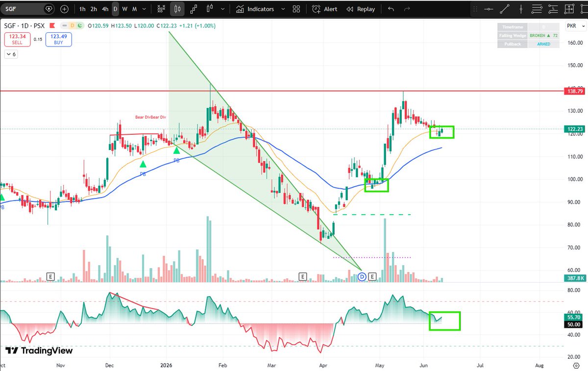Select the 2h timeframe

click(94, 9)
